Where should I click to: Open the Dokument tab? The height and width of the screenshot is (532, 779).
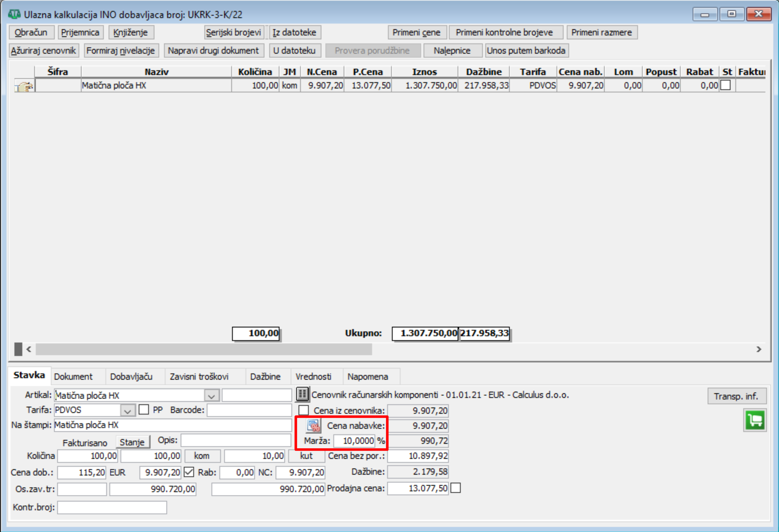(73, 377)
